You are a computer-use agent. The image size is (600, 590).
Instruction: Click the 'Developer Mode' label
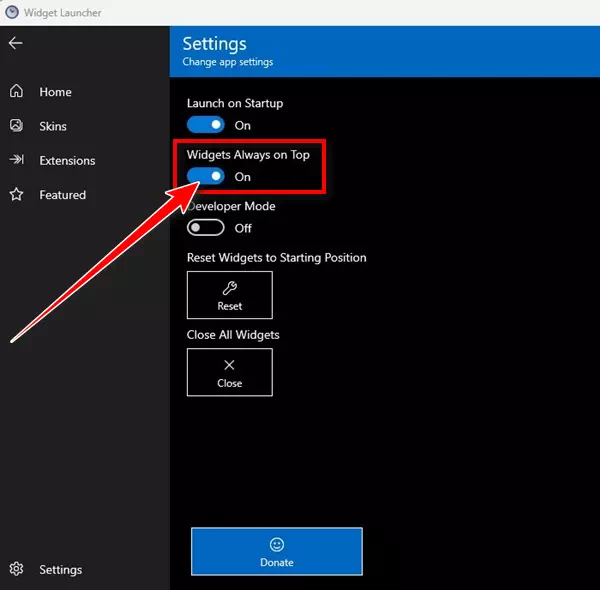pos(231,206)
